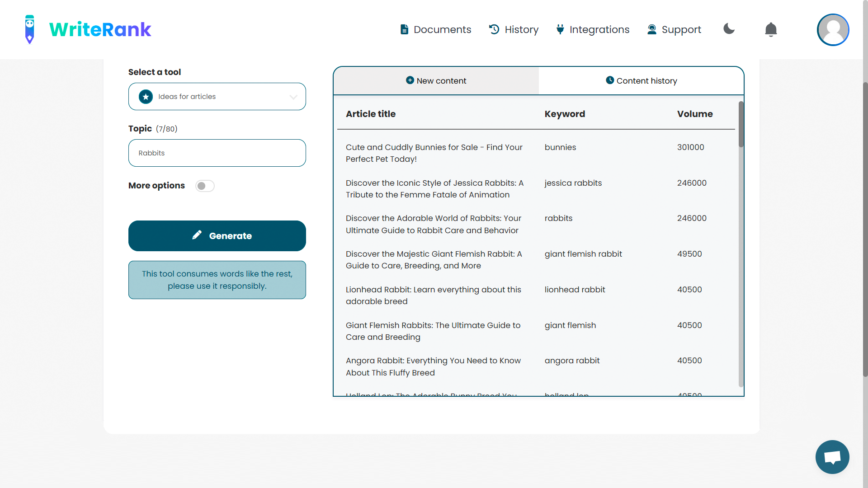868x488 pixels.
Task: Switch to New content tab
Action: tap(436, 80)
